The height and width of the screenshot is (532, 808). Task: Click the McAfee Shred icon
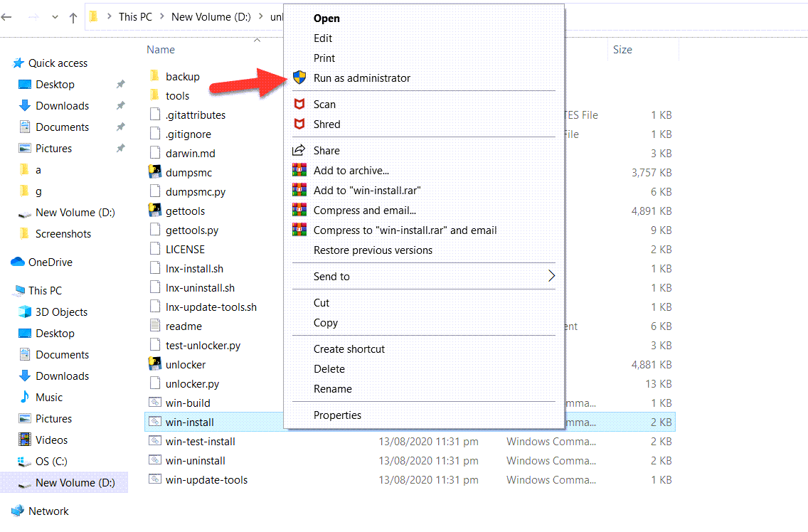click(x=299, y=124)
